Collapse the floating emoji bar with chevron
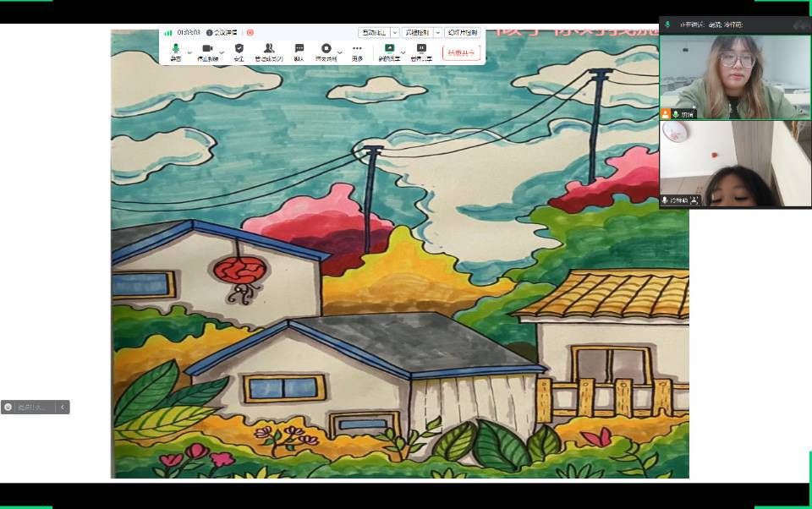 [x=62, y=407]
